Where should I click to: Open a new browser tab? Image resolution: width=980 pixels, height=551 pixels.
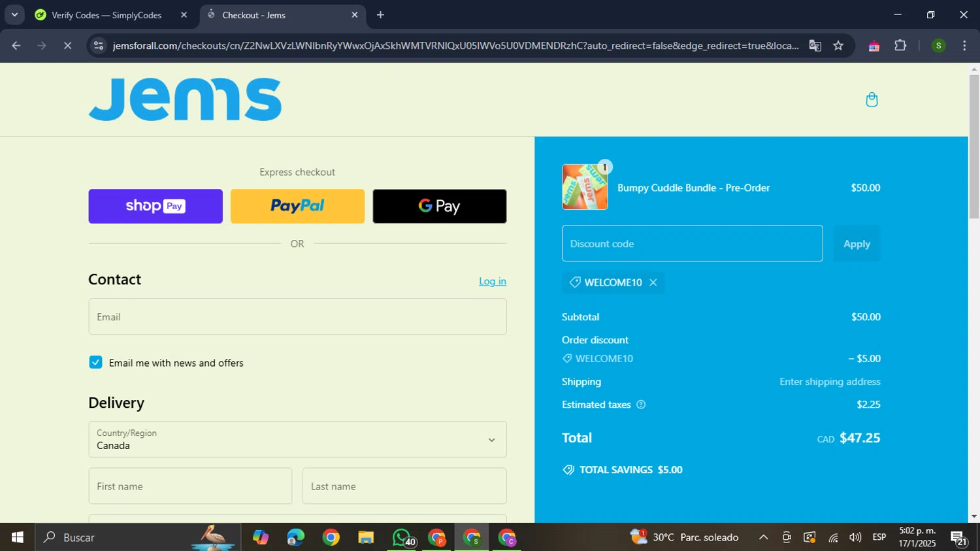click(x=380, y=15)
